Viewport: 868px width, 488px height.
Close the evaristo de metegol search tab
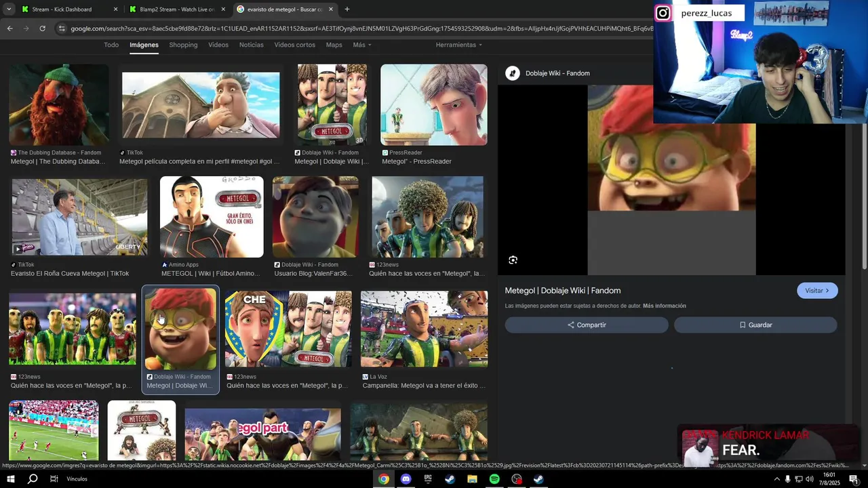tap(331, 9)
